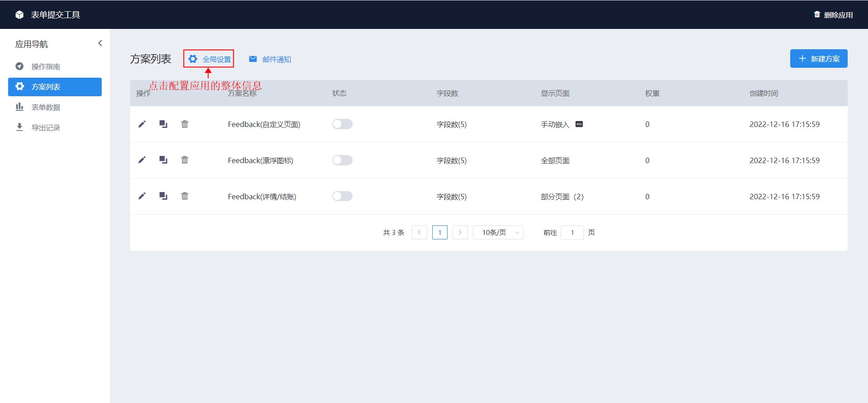
Task: Click the 全局设置 gear icon
Action: pyautogui.click(x=193, y=59)
